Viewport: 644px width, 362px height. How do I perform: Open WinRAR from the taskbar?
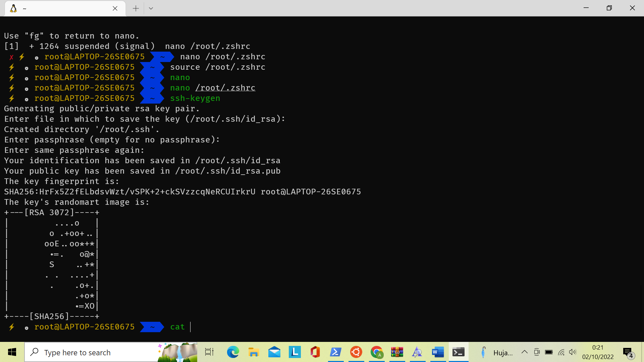pyautogui.click(x=397, y=352)
